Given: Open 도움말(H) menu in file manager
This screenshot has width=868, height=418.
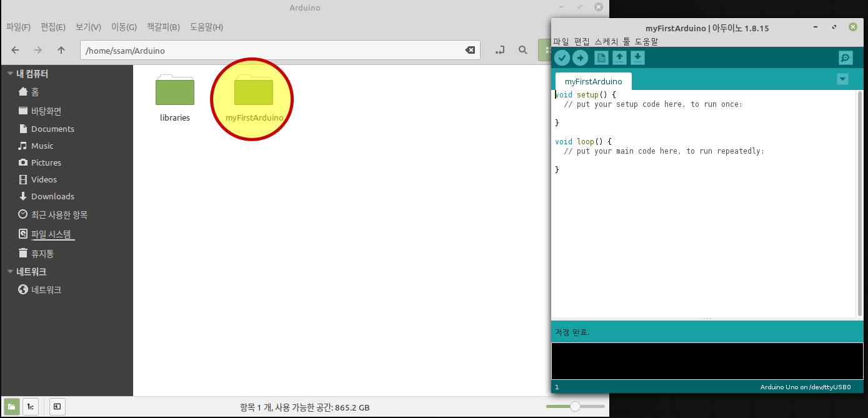Looking at the screenshot, I should point(206,27).
